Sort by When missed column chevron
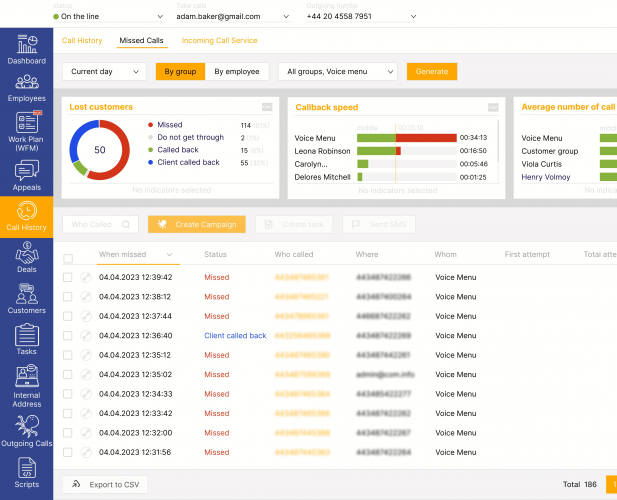Screen dimensions: 617x500 (169, 255)
